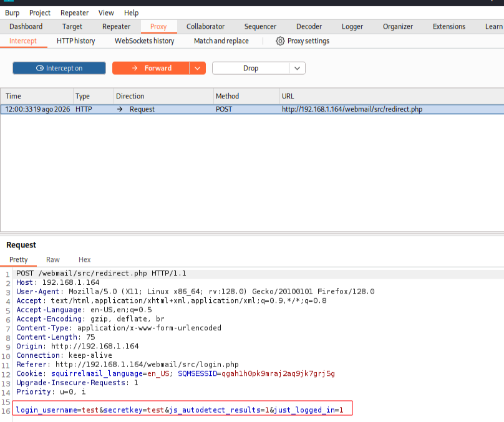Toggle the Intercept on button
504x422 pixels.
click(59, 68)
